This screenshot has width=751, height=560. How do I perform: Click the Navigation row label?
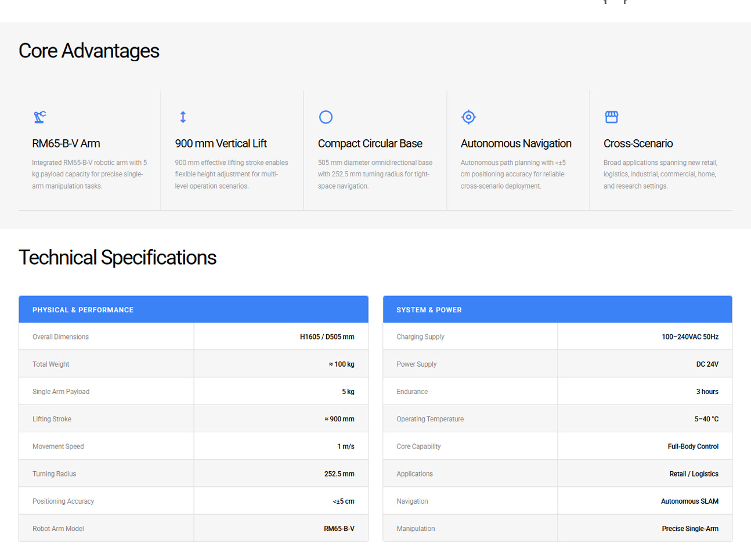412,501
